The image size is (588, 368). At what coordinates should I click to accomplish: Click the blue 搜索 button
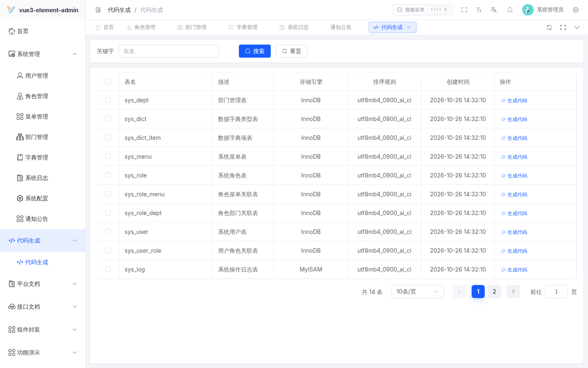click(255, 51)
